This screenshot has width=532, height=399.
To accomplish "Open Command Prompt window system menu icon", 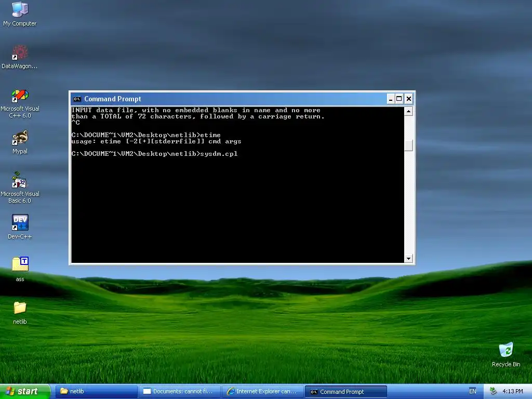I will pyautogui.click(x=77, y=99).
